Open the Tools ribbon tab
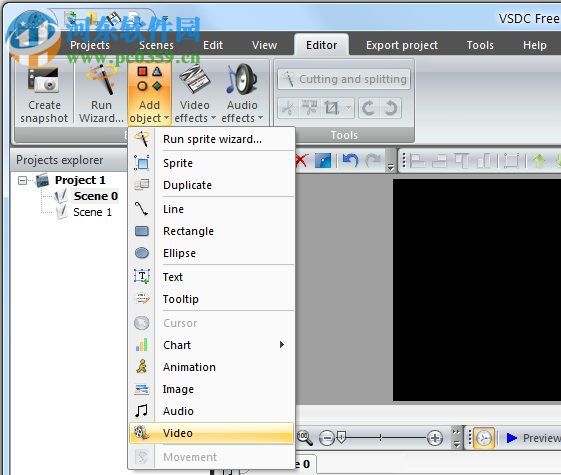Viewport: 561px width, 475px height. [x=480, y=45]
